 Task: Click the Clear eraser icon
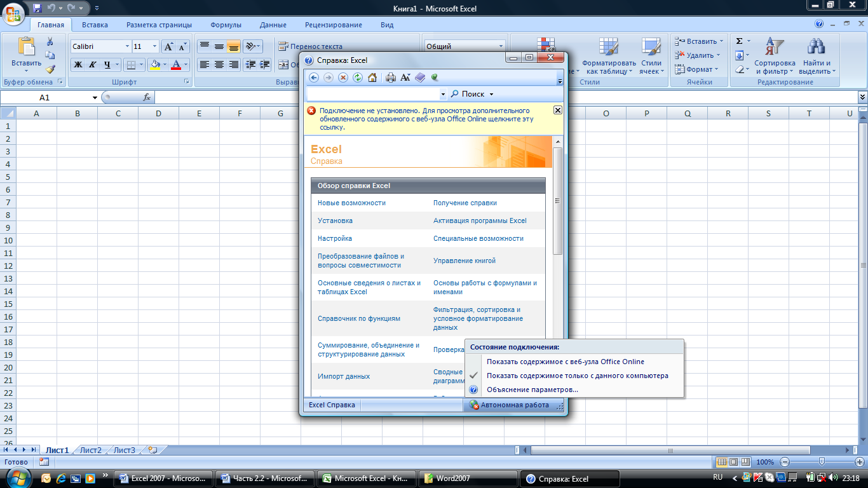tap(739, 69)
